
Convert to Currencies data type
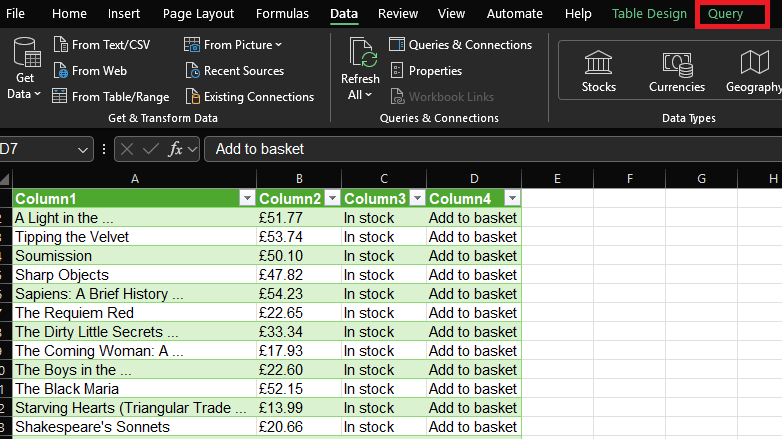coord(677,71)
